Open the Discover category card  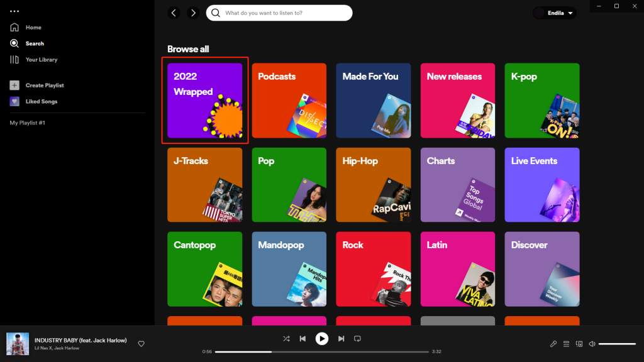tap(542, 269)
